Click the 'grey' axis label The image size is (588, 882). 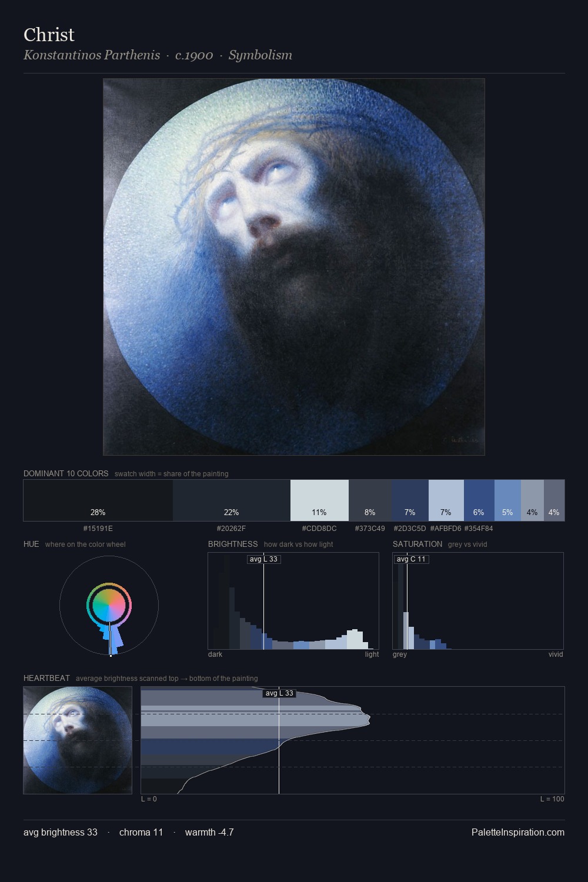point(400,654)
